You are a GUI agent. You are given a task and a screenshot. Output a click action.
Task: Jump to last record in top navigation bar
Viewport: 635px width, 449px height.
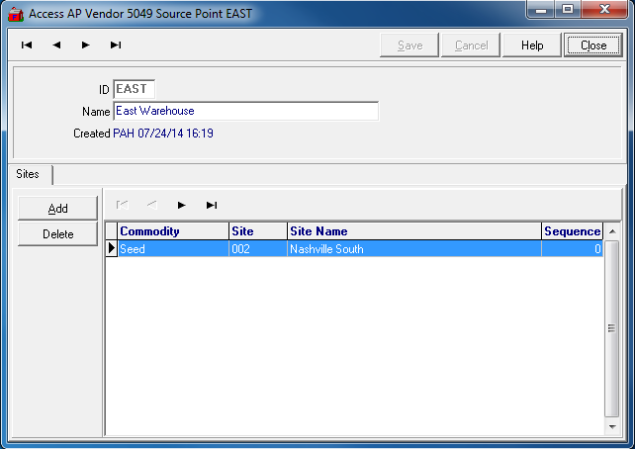tap(115, 45)
